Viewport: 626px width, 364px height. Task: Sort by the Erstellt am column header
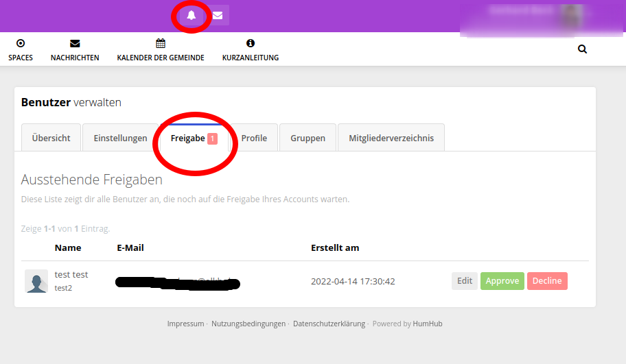335,247
